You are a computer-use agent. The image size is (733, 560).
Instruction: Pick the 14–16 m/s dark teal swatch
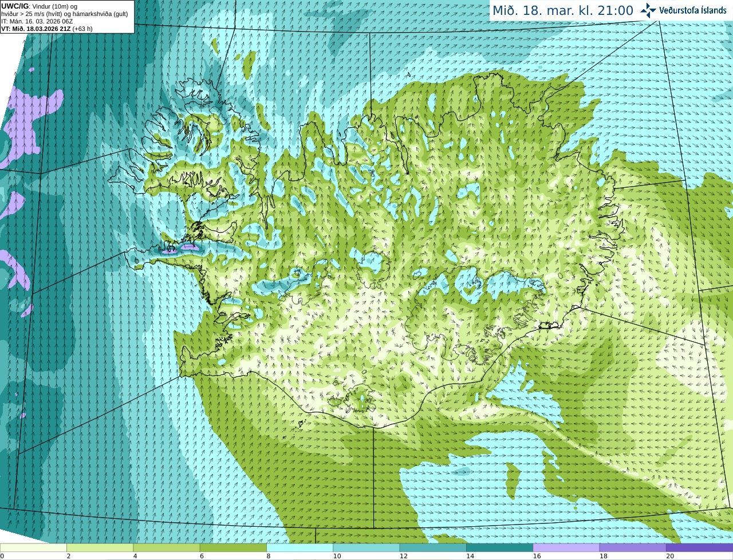click(499, 547)
